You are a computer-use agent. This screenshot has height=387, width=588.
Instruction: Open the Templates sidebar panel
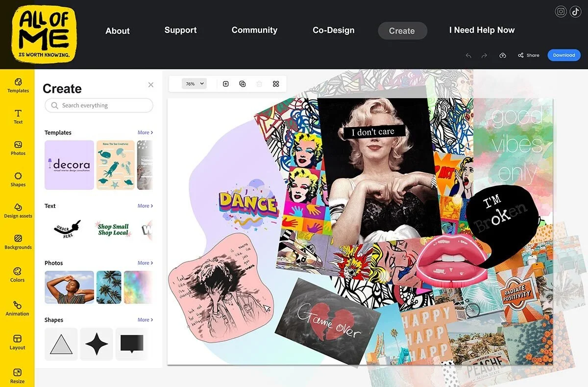tap(18, 85)
